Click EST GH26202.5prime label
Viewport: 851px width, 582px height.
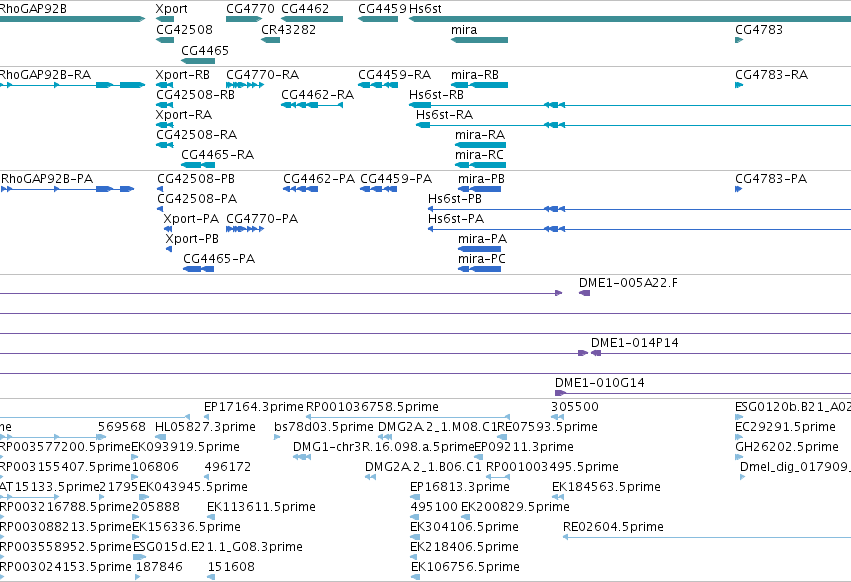tap(787, 447)
